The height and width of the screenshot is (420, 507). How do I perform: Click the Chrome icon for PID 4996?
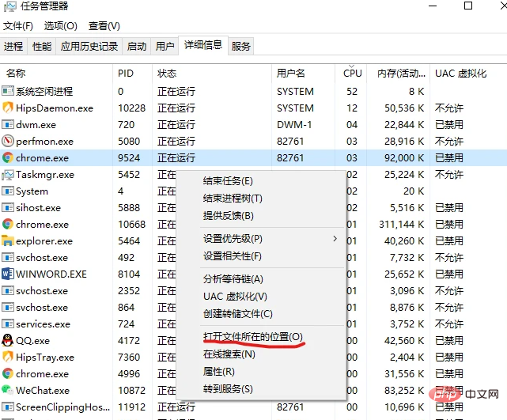[x=8, y=373]
